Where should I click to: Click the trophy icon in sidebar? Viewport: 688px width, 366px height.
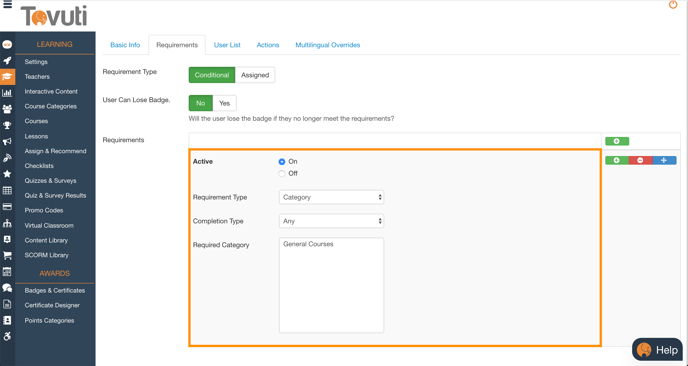(7, 125)
